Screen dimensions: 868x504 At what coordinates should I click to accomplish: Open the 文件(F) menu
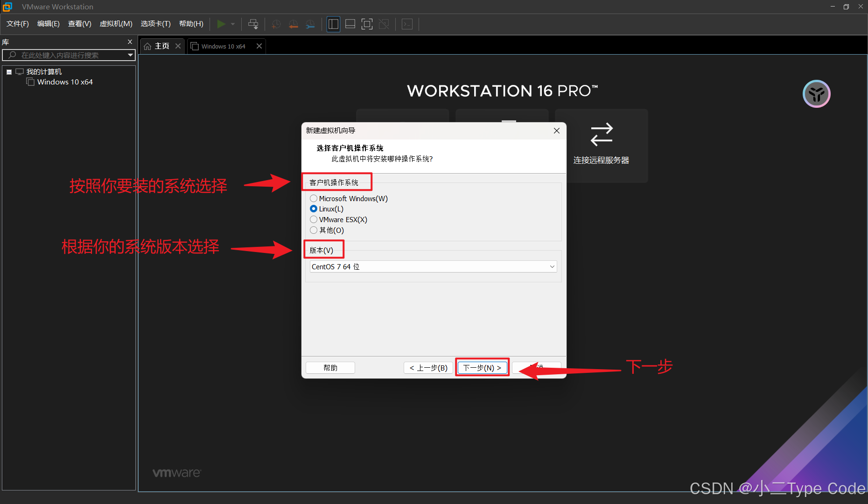[18, 24]
